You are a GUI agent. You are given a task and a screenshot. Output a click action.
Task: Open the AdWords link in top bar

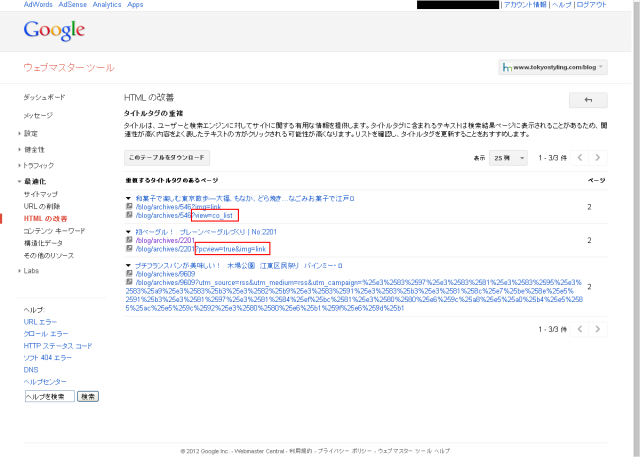38,4
